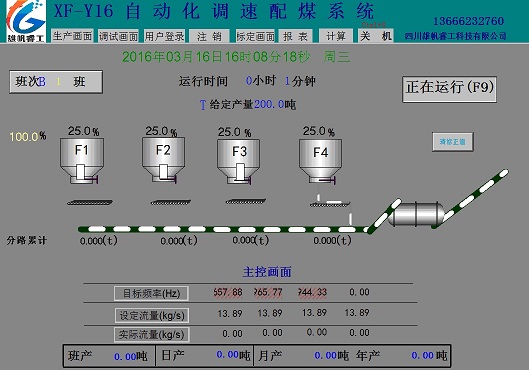Select the F4 coal hopper
Image resolution: width=529 pixels, height=370 pixels.
click(321, 161)
